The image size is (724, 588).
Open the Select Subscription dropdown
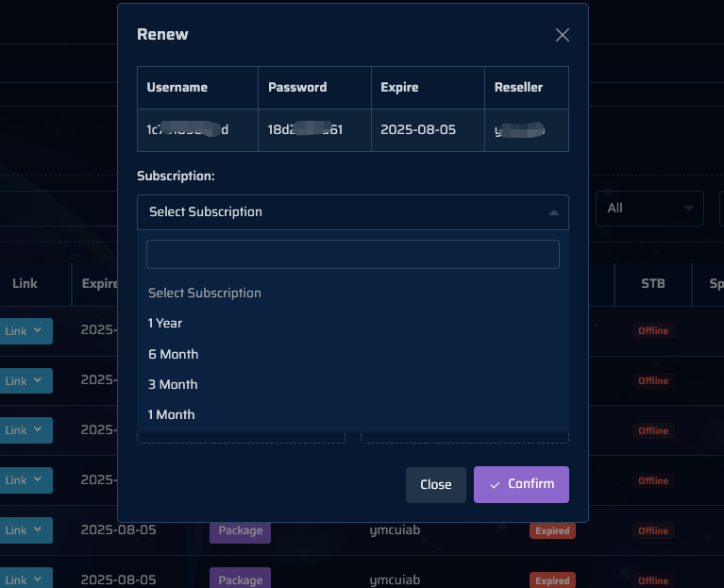tap(353, 212)
